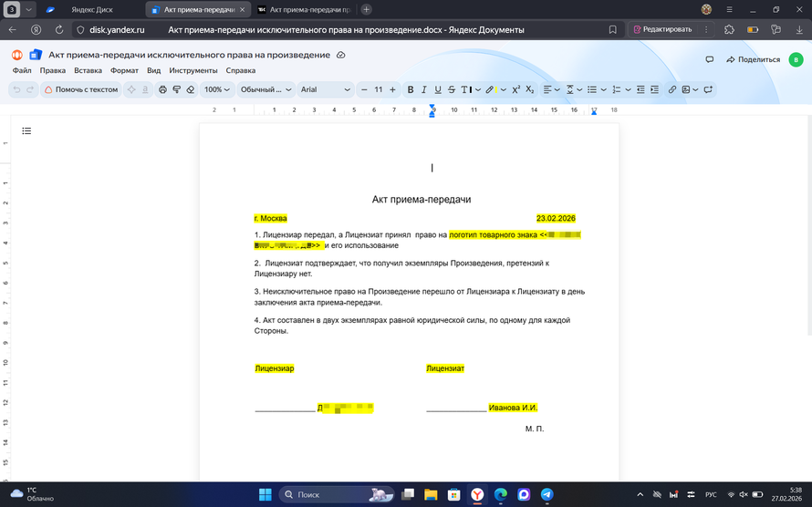Click the print icon
This screenshot has width=812, height=507.
point(162,89)
